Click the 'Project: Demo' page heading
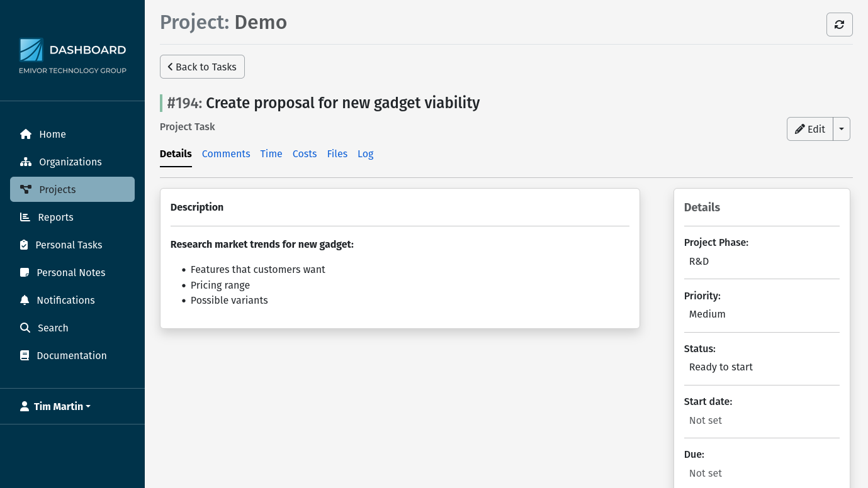868x488 pixels. (x=223, y=22)
